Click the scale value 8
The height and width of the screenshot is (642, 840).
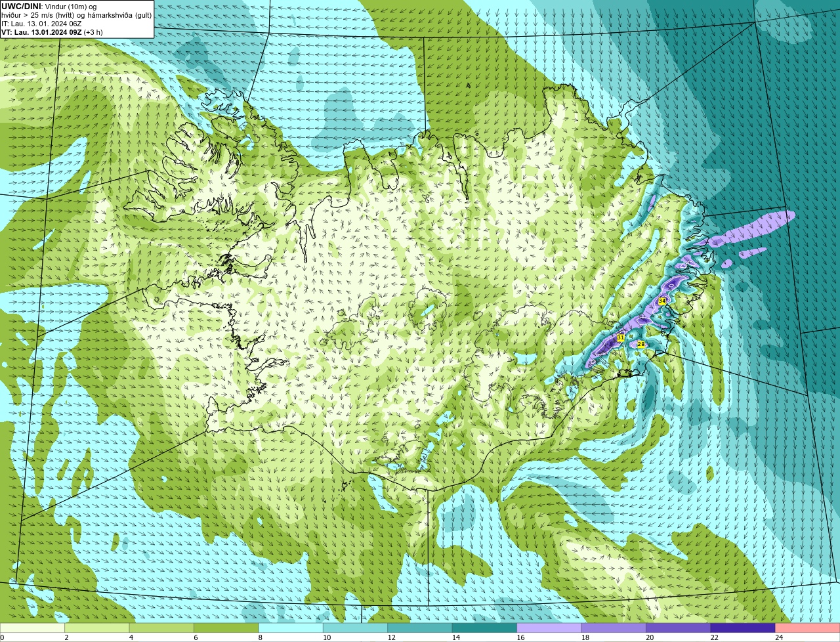(261, 637)
